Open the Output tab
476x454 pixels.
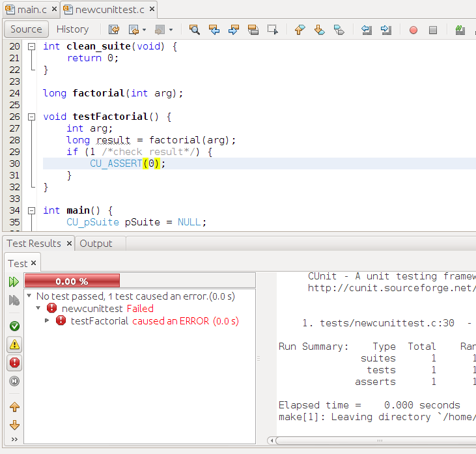click(x=96, y=244)
